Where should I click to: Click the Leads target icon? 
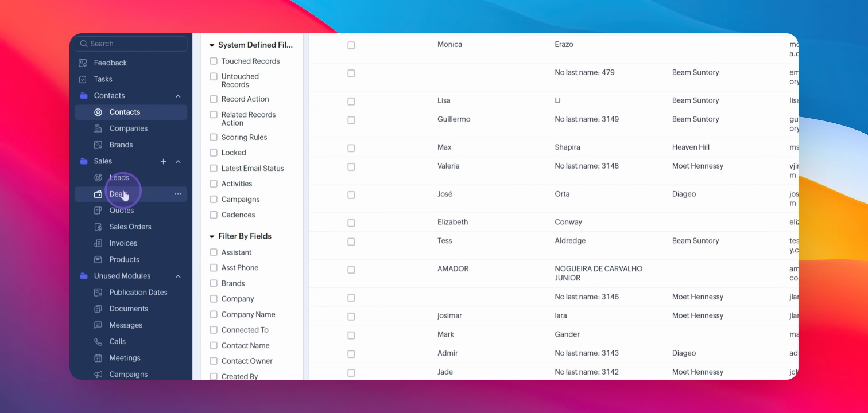(x=98, y=178)
